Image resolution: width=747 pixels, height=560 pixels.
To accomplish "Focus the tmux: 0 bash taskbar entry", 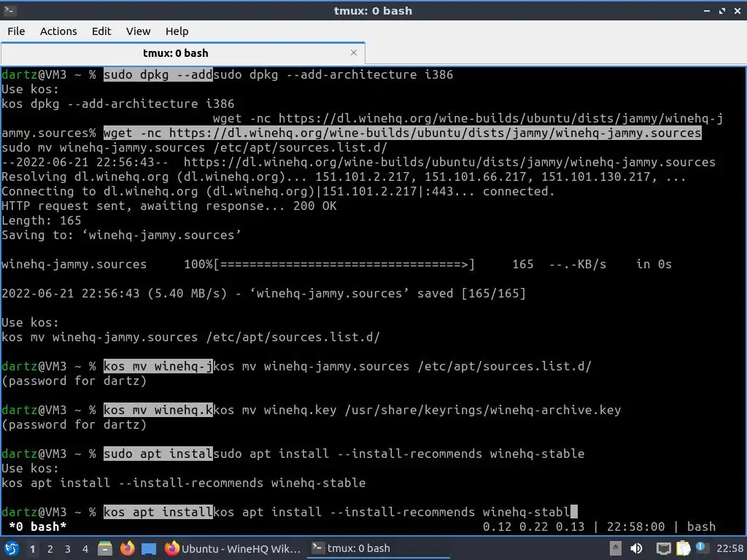I will pos(379,548).
